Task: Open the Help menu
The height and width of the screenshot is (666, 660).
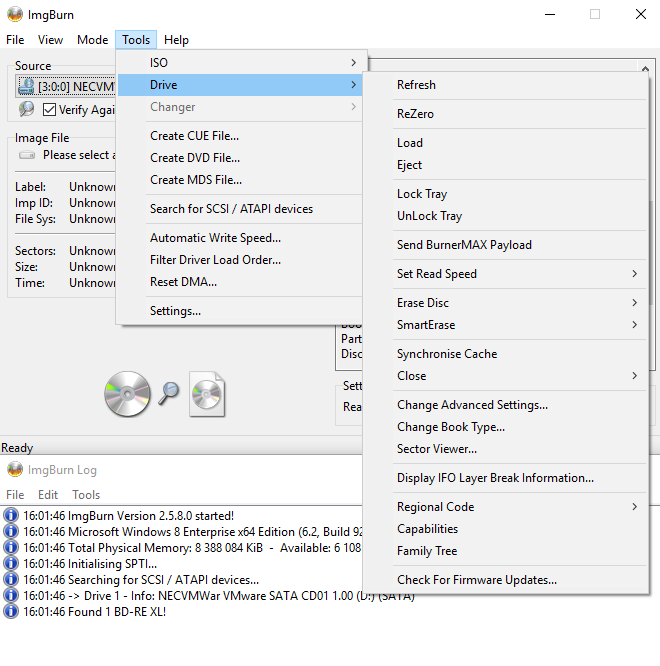Action: tap(176, 40)
